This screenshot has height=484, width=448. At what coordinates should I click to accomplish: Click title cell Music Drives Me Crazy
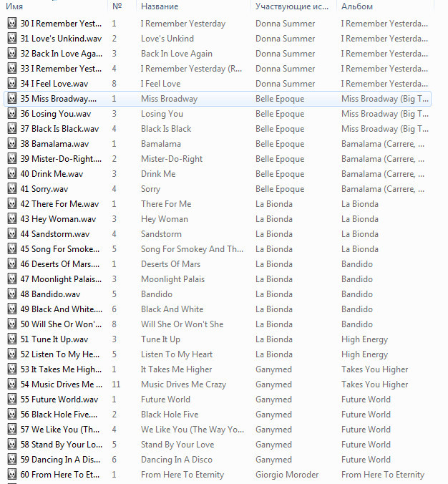point(184,384)
